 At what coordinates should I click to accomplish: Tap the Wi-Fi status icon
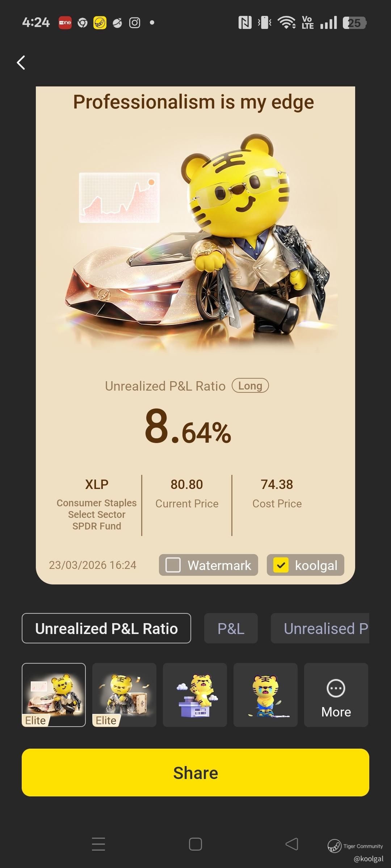point(286,23)
